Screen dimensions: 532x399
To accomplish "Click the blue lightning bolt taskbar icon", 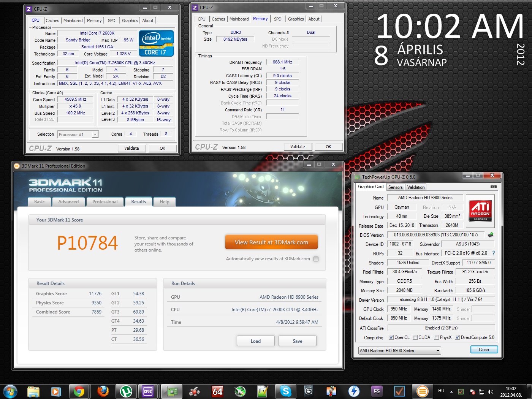I will (354, 391).
